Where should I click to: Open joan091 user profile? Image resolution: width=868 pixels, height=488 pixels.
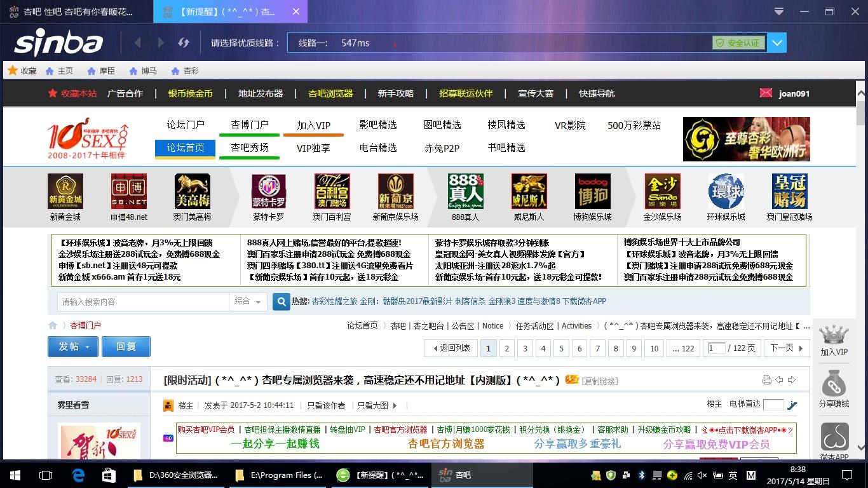[x=794, y=93]
